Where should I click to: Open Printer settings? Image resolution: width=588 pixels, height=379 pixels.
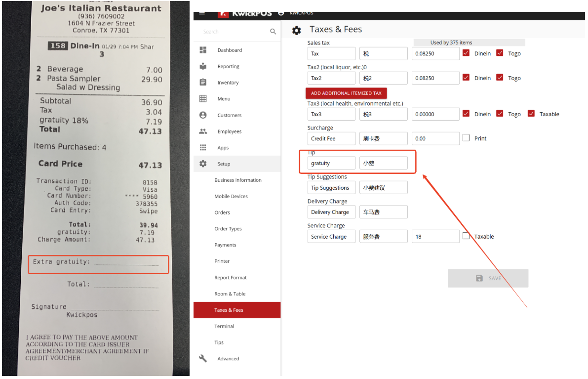237,261
